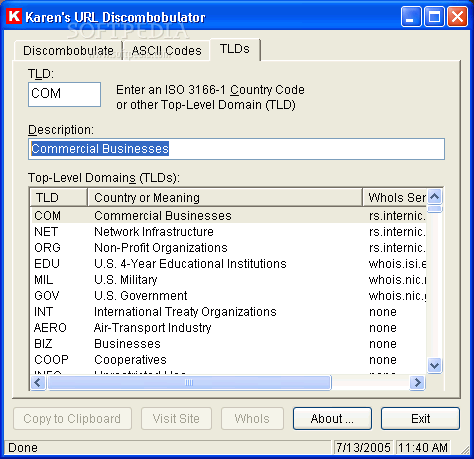Click the vertical scrollbar up arrow
Screen dimensions: 474x459
[x=435, y=197]
